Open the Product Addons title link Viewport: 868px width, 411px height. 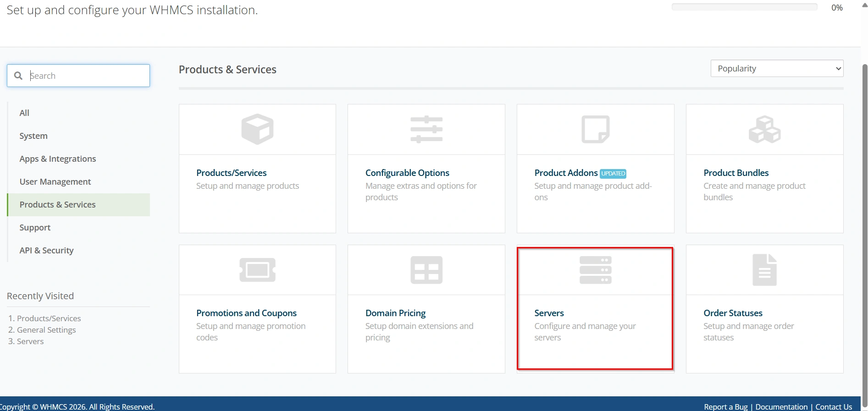[566, 173]
